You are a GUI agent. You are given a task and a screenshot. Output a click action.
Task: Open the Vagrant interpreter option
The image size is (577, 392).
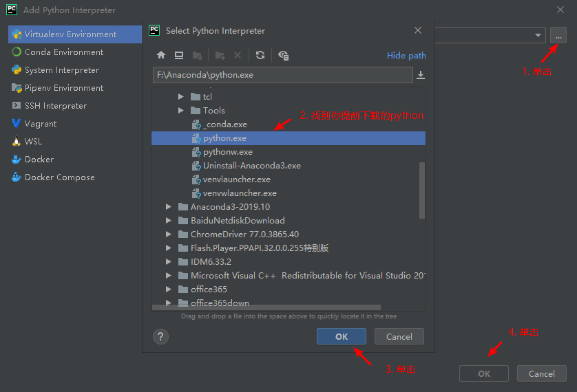tap(41, 124)
